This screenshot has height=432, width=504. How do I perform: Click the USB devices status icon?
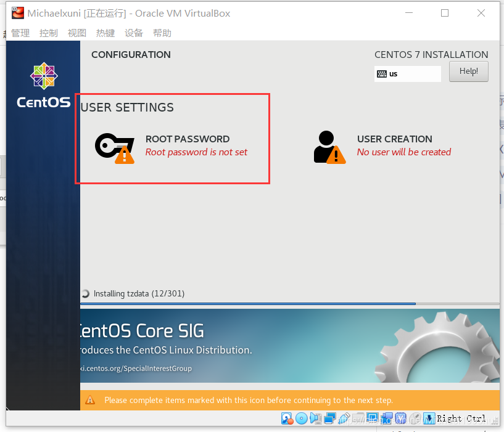[x=344, y=418]
